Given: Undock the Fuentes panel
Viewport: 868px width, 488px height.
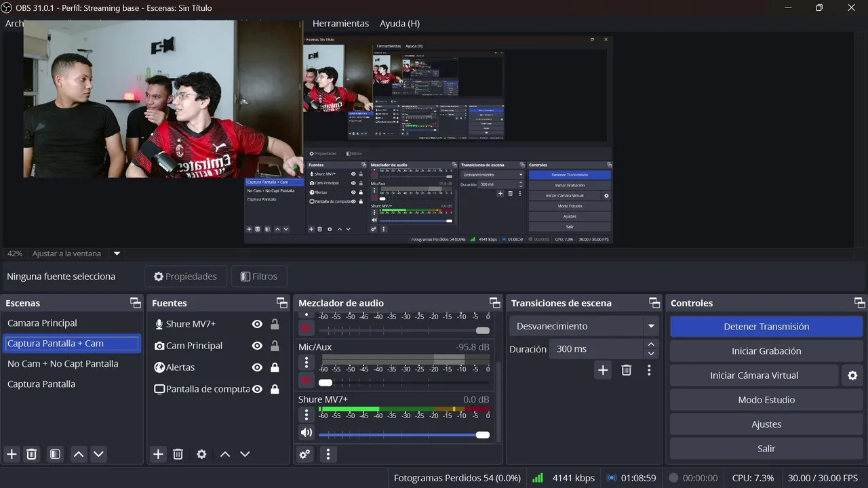Looking at the screenshot, I should [282, 303].
